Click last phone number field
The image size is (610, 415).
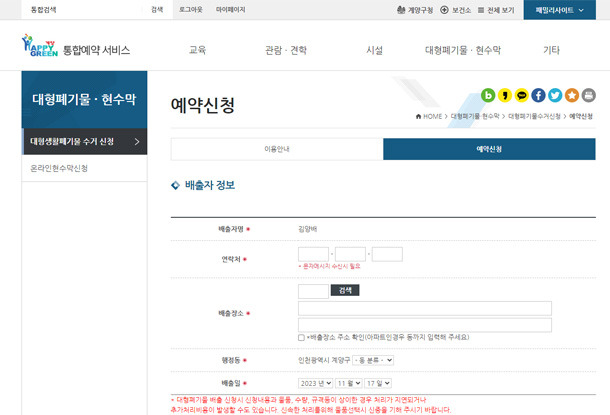[387, 254]
